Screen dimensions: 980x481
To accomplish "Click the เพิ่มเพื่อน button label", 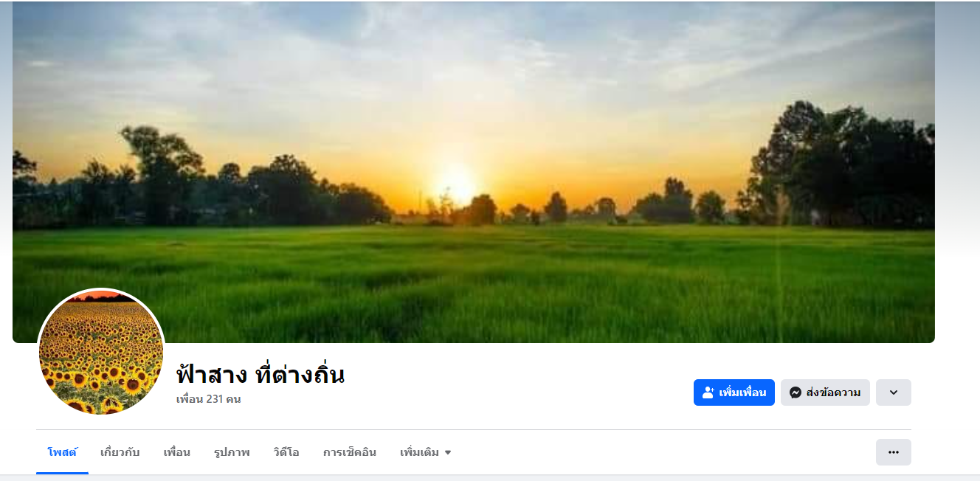I will click(743, 392).
